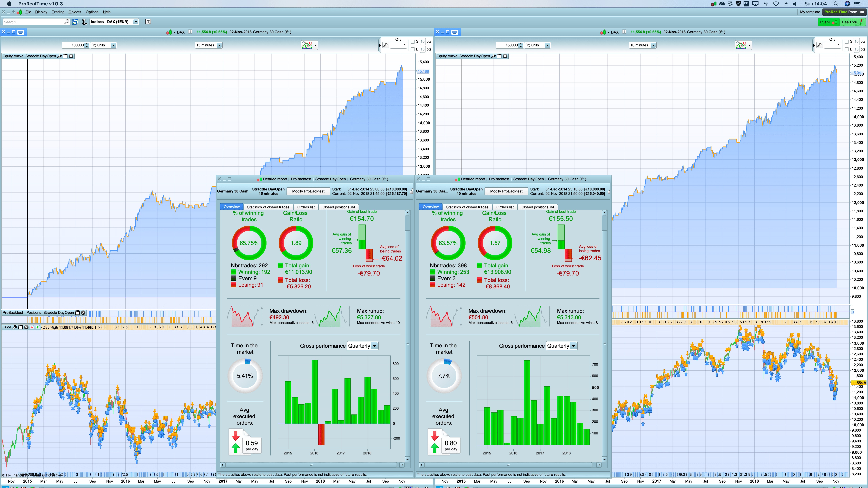Expand the Indices - DAX (1EUR) list dropdown
This screenshot has width=868, height=488.
(x=135, y=22)
